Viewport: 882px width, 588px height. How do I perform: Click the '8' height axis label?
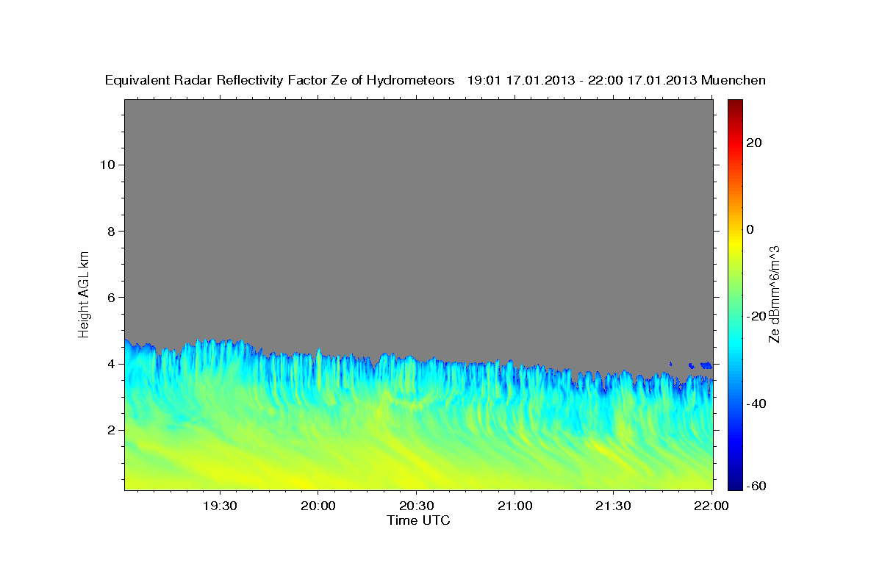110,231
